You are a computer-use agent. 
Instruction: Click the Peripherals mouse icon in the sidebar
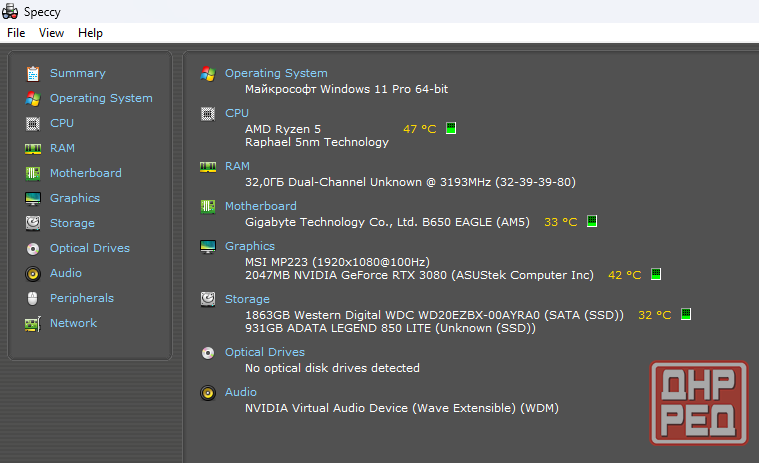click(x=32, y=299)
